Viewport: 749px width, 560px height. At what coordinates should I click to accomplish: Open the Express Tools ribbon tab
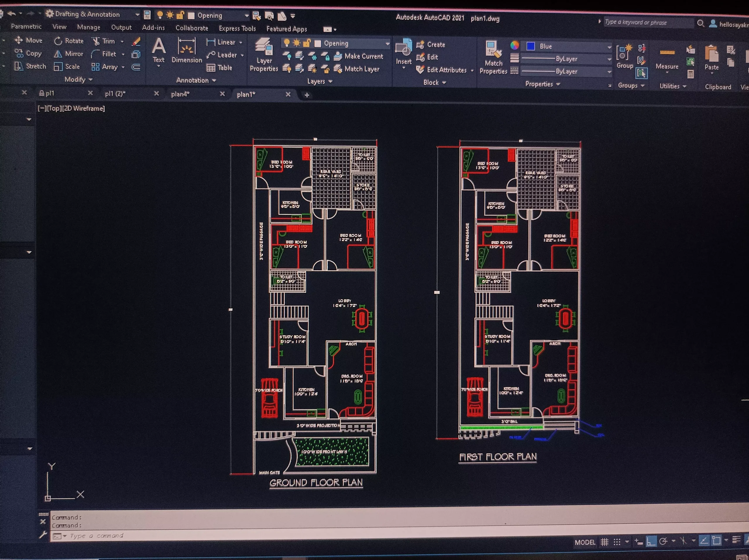click(237, 29)
